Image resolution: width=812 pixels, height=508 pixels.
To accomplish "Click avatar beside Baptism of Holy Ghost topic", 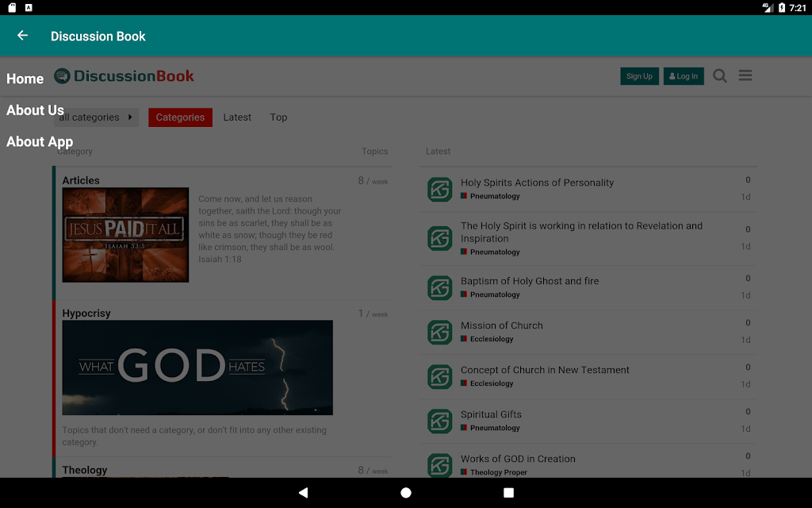I will pyautogui.click(x=439, y=287).
